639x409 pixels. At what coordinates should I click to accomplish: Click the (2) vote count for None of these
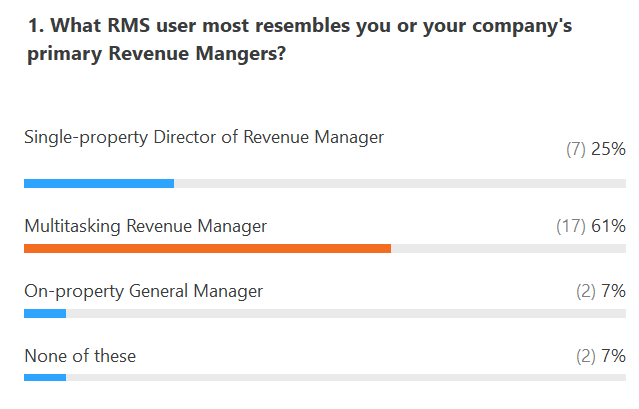[585, 356]
